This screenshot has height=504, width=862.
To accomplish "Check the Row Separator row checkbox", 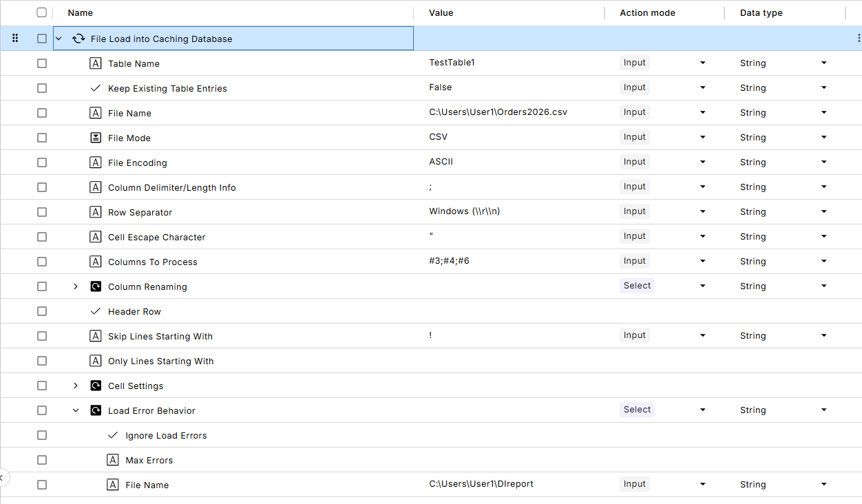I will [x=42, y=212].
